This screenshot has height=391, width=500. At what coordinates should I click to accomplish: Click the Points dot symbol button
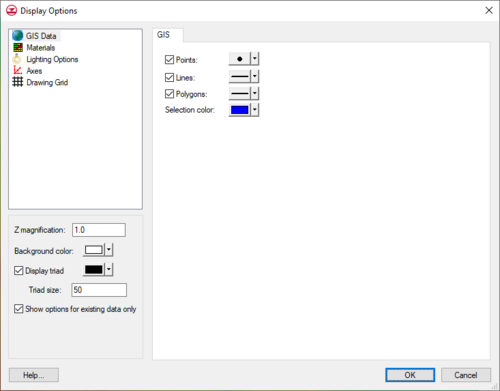tap(240, 59)
